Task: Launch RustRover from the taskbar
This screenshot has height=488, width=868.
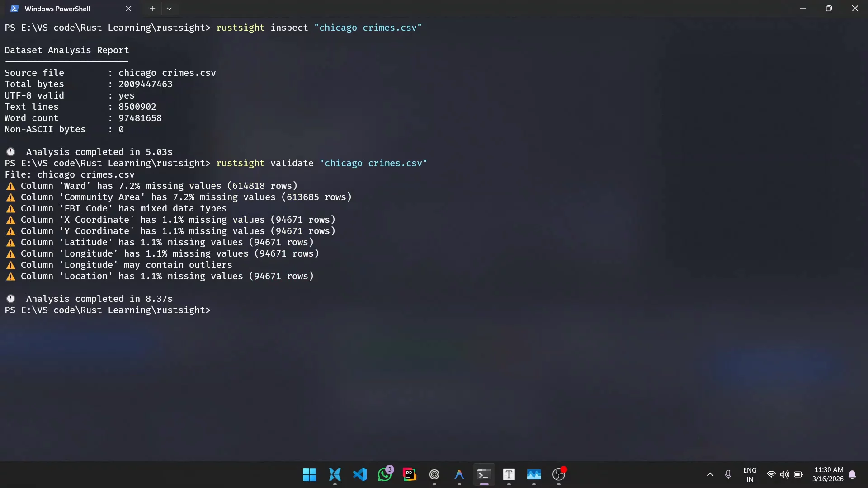Action: point(410,474)
